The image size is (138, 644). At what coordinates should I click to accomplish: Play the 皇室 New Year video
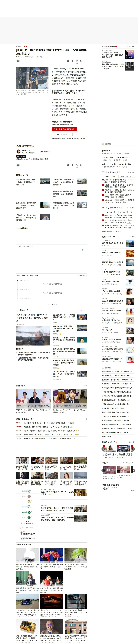(x=33, y=399)
